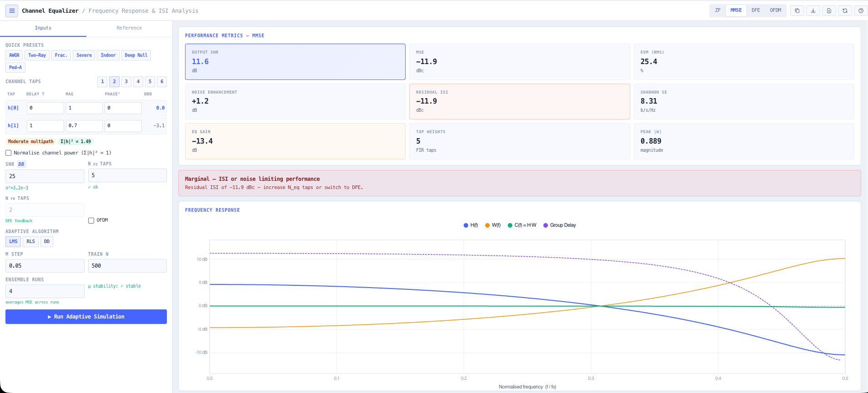The image size is (868, 393).
Task: Click the Σ|h|² = 1.49 power badge
Action: pos(75,142)
